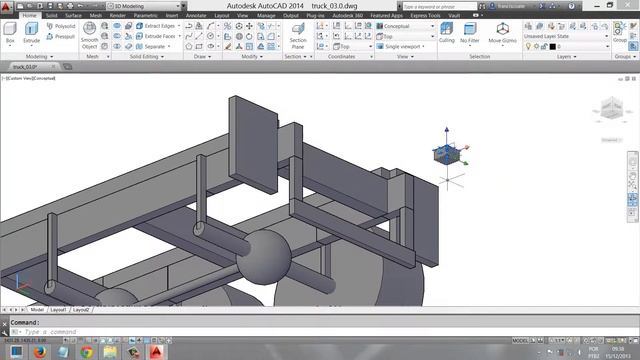Image resolution: width=640 pixels, height=360 pixels.
Task: Open the Section Plane tool
Action: pos(298,36)
